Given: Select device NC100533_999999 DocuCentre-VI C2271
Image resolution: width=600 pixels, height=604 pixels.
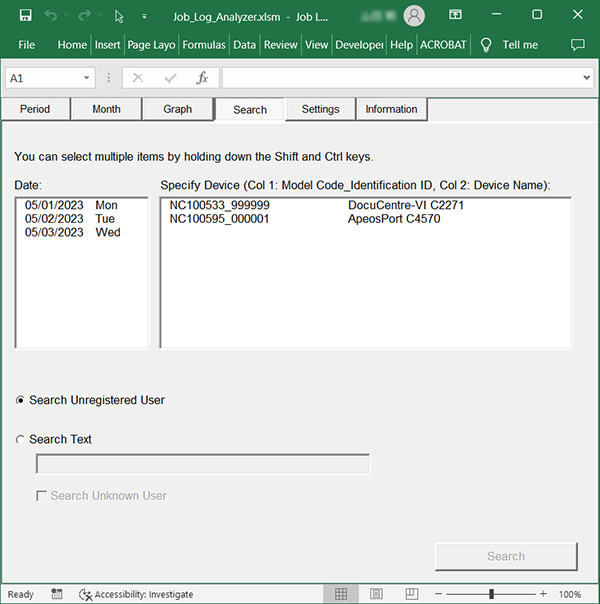Looking at the screenshot, I should click(365, 205).
